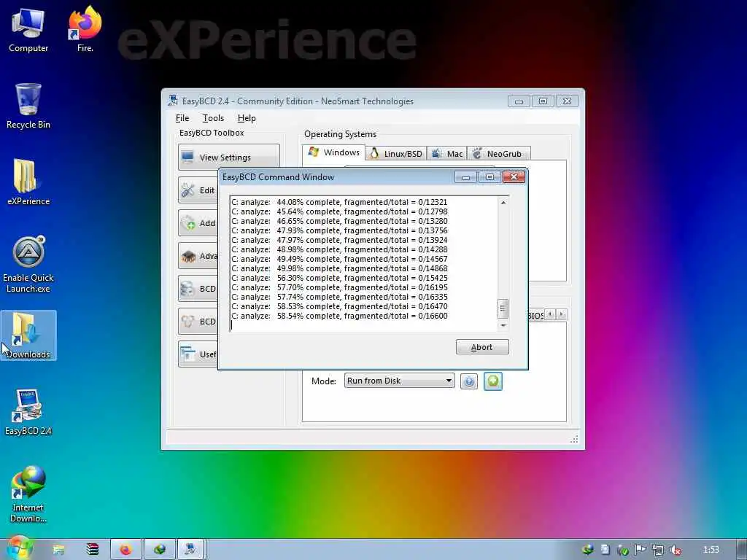Abort the running analyze command
The image size is (747, 560).
tap(482, 347)
